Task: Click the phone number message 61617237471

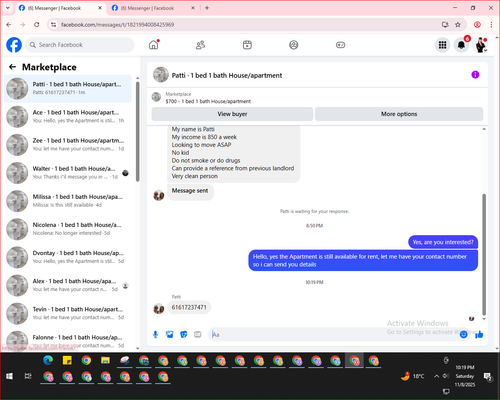Action: point(189,307)
